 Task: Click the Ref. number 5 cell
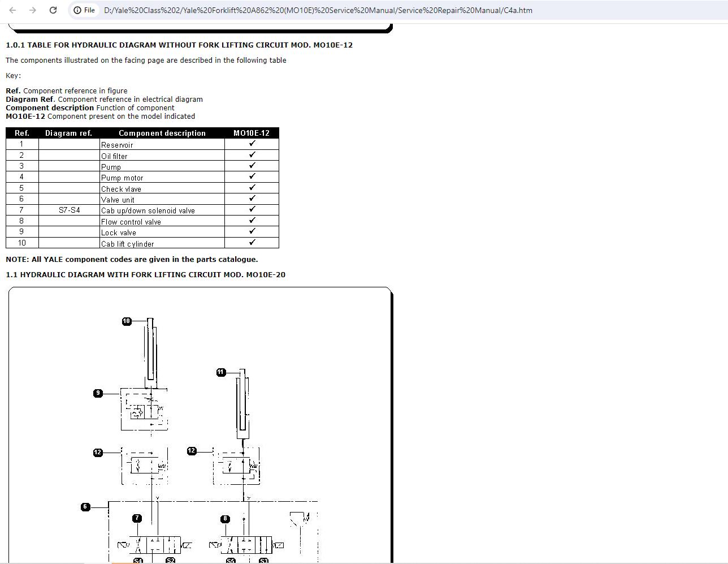22,188
